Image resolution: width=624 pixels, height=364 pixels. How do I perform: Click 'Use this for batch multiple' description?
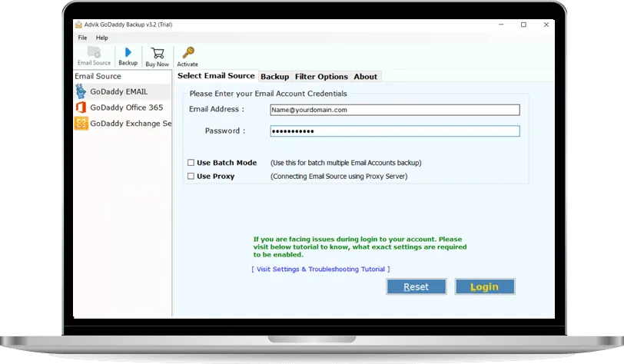click(346, 163)
